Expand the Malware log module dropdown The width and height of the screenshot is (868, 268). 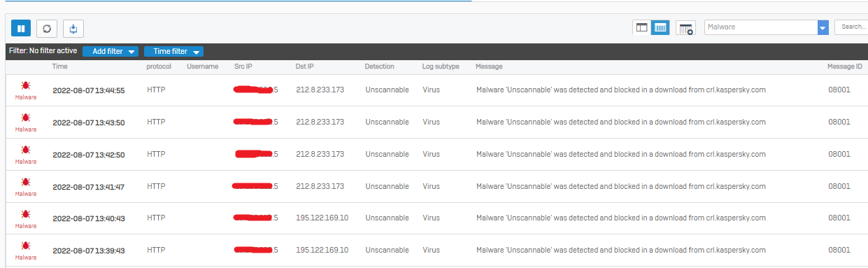[x=823, y=27]
